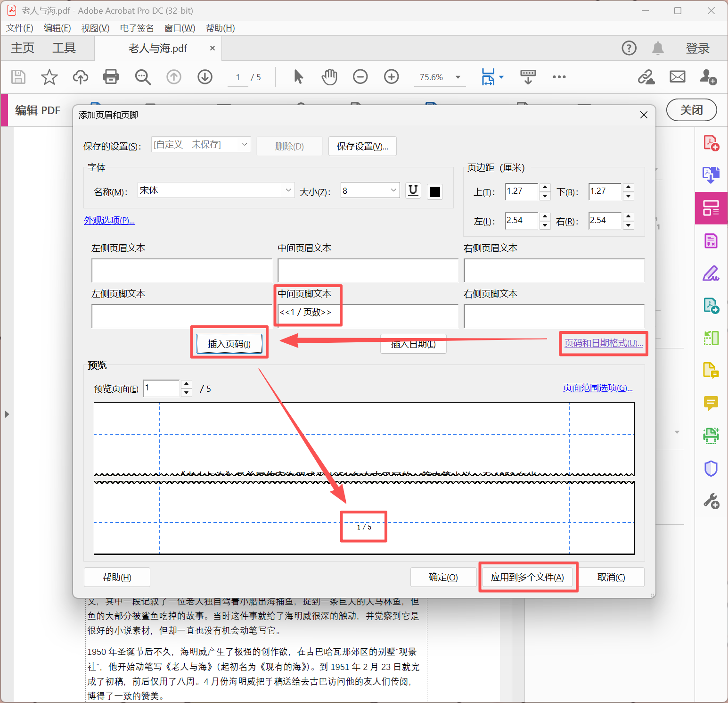
Task: Activate the Selection arrow tool
Action: 298,77
